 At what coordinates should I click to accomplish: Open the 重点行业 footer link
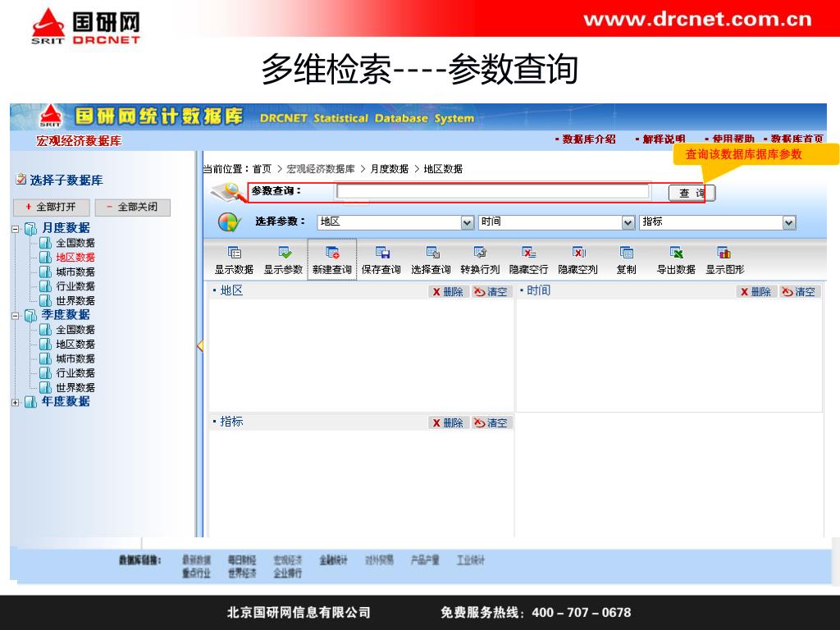coord(196,573)
